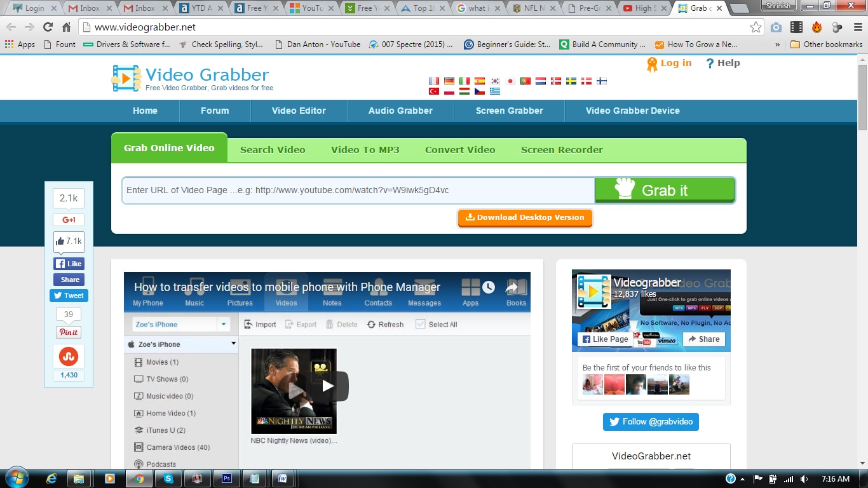Open the Video Grabber Device navigation item
Image resolution: width=868 pixels, height=488 pixels.
[x=633, y=111]
